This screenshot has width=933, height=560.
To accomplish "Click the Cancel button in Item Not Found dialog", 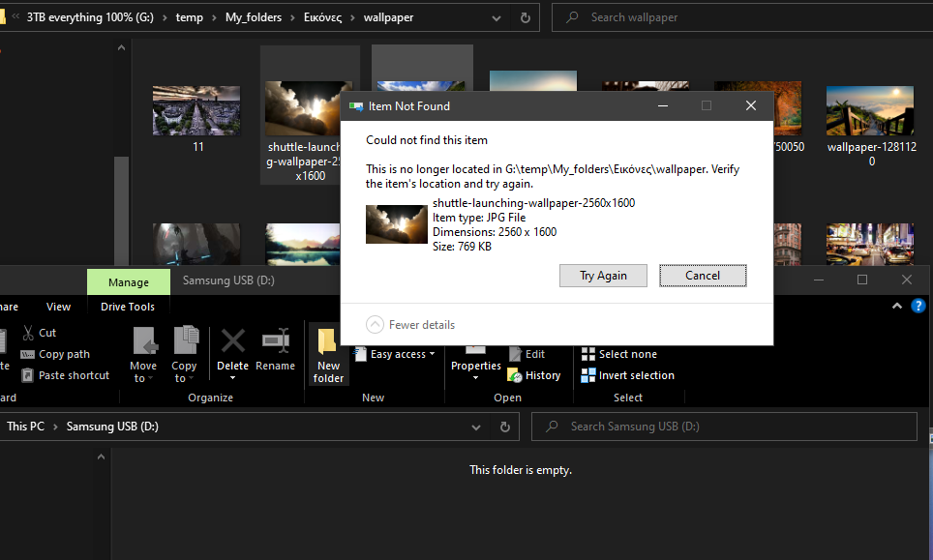I will coord(702,276).
